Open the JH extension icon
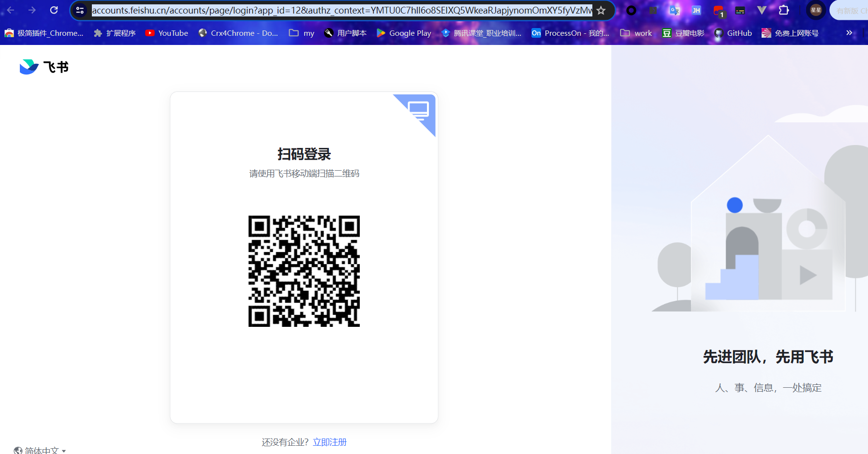 point(696,10)
